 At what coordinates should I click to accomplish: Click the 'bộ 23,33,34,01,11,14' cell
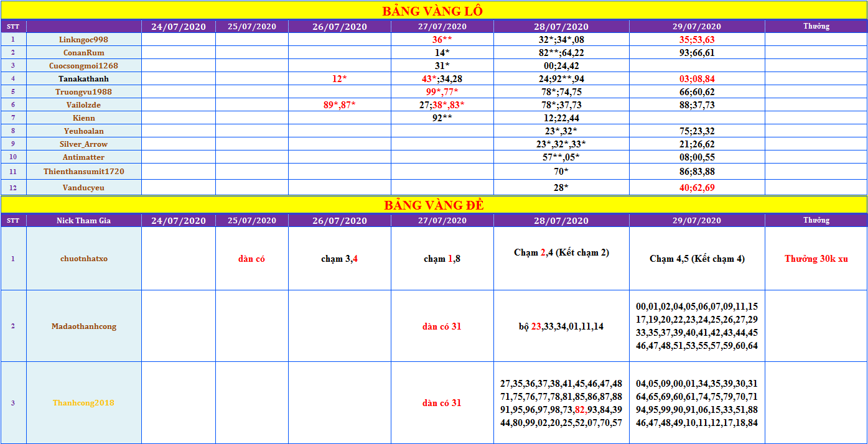coord(561,326)
